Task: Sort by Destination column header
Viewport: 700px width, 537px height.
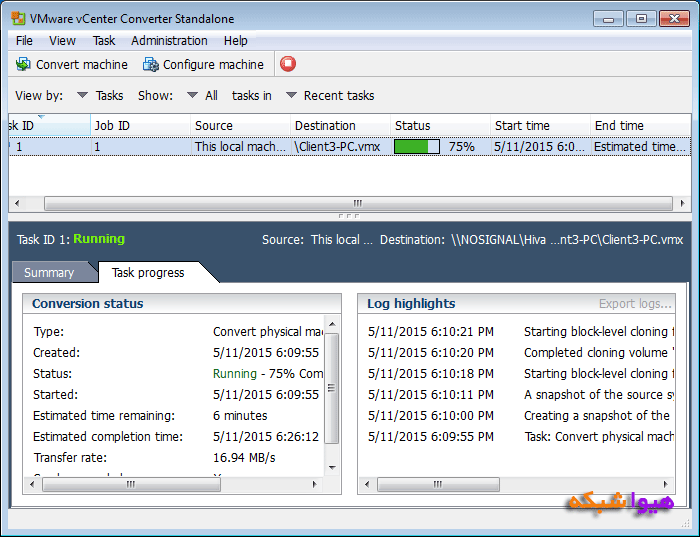Action: point(341,125)
